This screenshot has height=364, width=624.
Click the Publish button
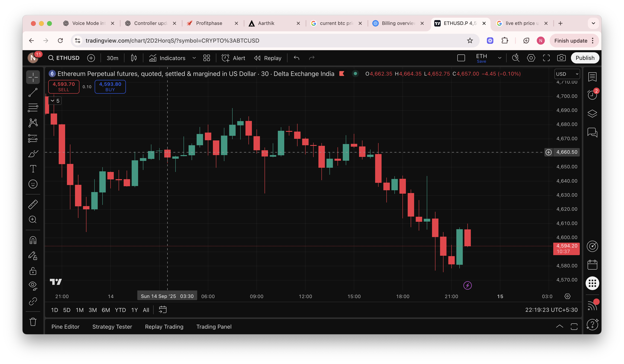(585, 58)
